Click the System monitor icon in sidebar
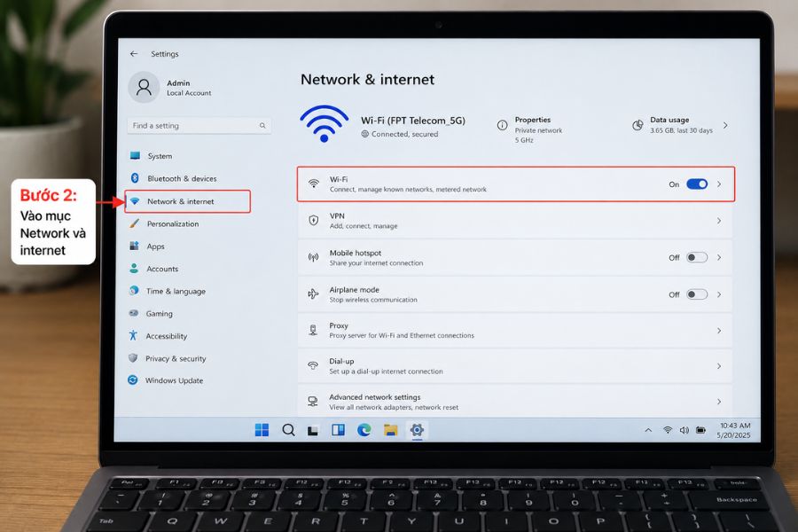This screenshot has height=532, width=798. click(x=135, y=155)
